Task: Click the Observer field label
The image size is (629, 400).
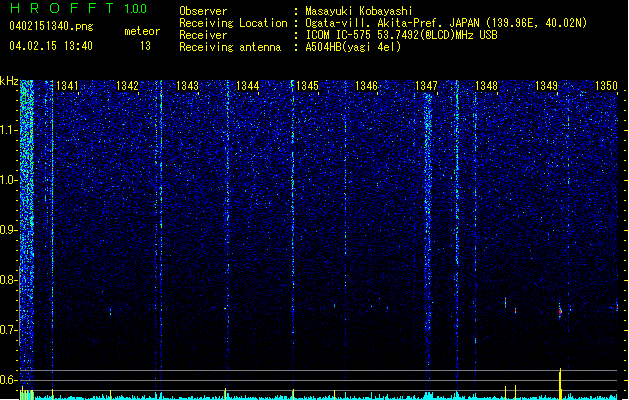Action: 203,11
